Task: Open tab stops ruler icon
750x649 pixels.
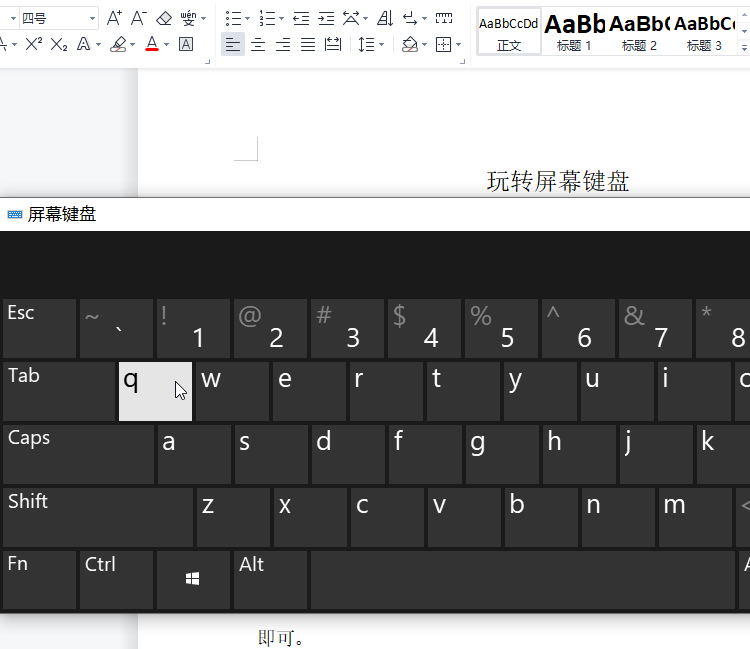Action: [444, 18]
